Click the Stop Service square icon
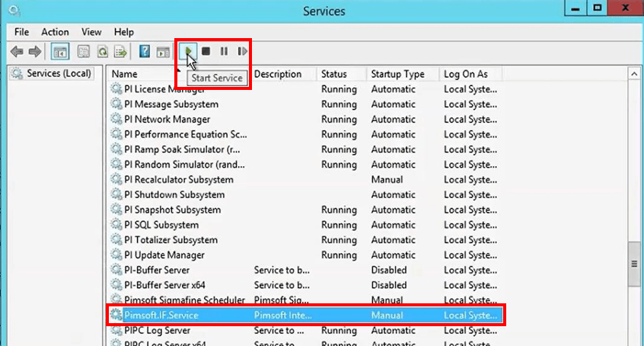644x346 pixels. click(x=206, y=51)
